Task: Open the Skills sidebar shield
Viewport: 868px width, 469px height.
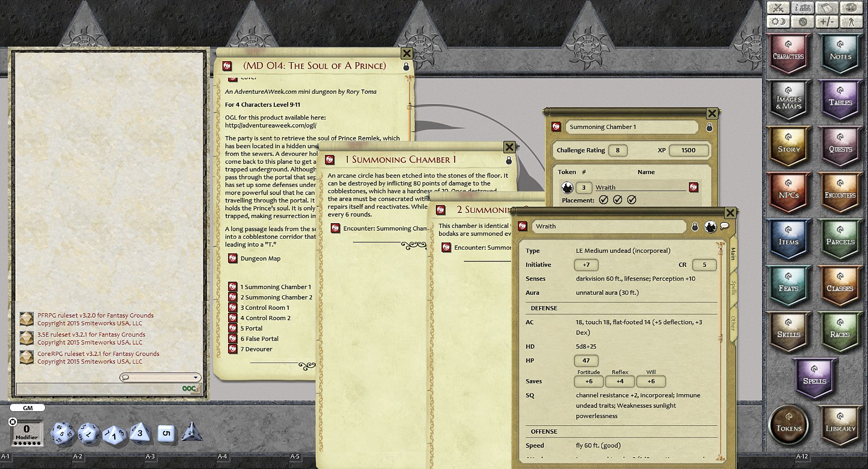Action: click(x=788, y=332)
